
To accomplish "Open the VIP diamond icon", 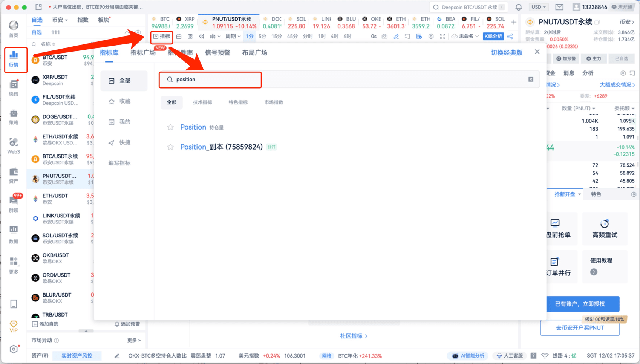I will coord(14,326).
